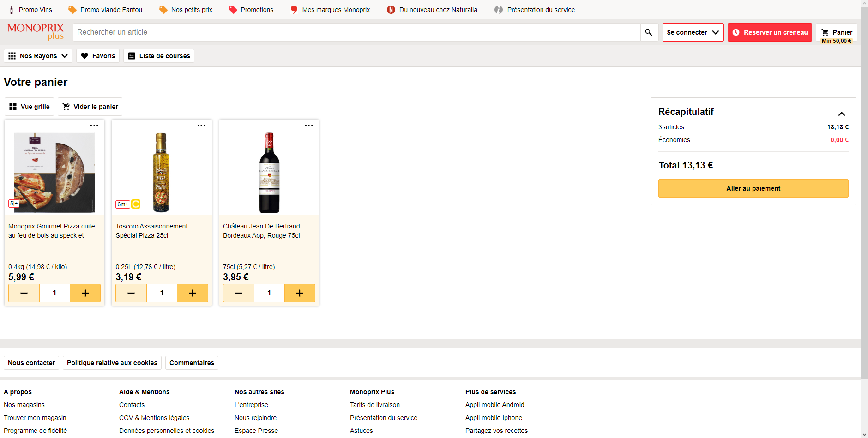
Task: Increase Château Jean De Bertrand quantity
Action: [300, 293]
